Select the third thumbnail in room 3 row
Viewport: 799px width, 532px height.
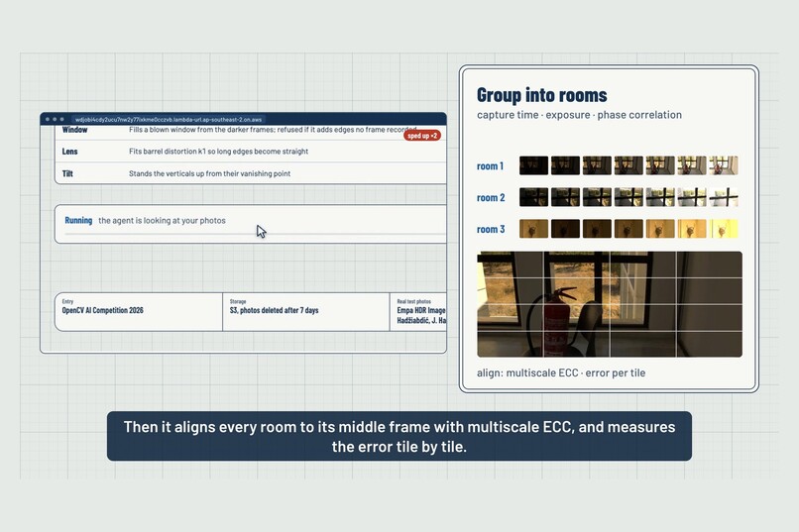coord(597,229)
